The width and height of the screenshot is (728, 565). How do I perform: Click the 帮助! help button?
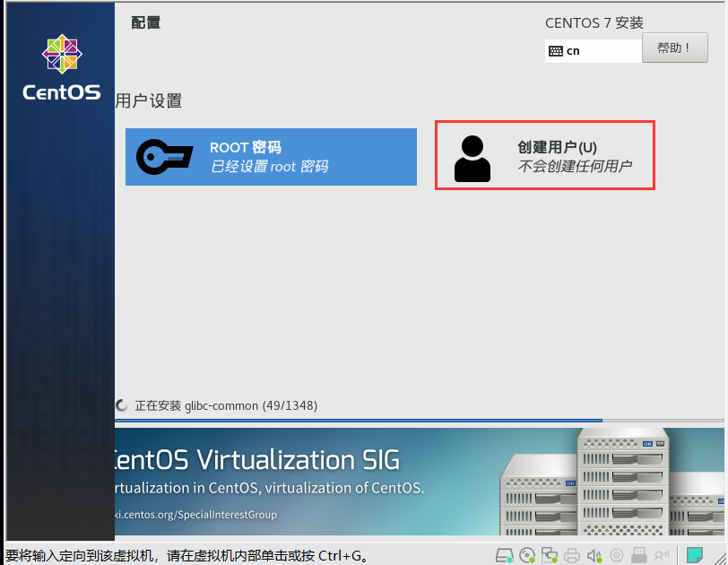tap(674, 48)
